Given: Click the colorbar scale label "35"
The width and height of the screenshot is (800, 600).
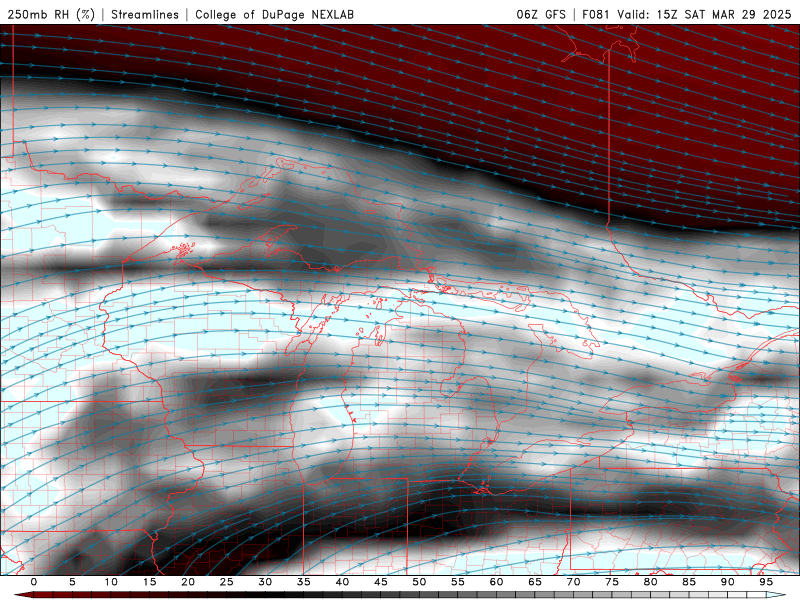Looking at the screenshot, I should pos(304,582).
